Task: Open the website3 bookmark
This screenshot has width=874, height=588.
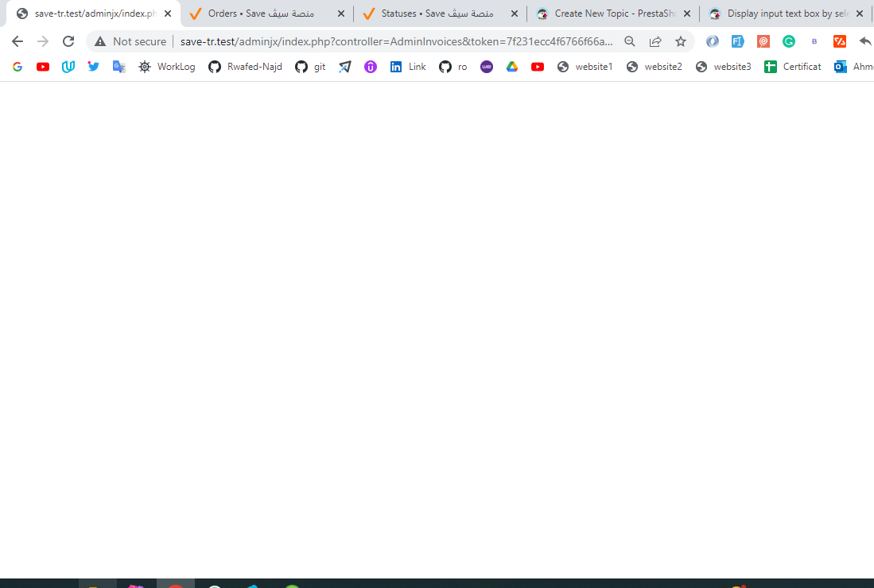Action: 724,67
